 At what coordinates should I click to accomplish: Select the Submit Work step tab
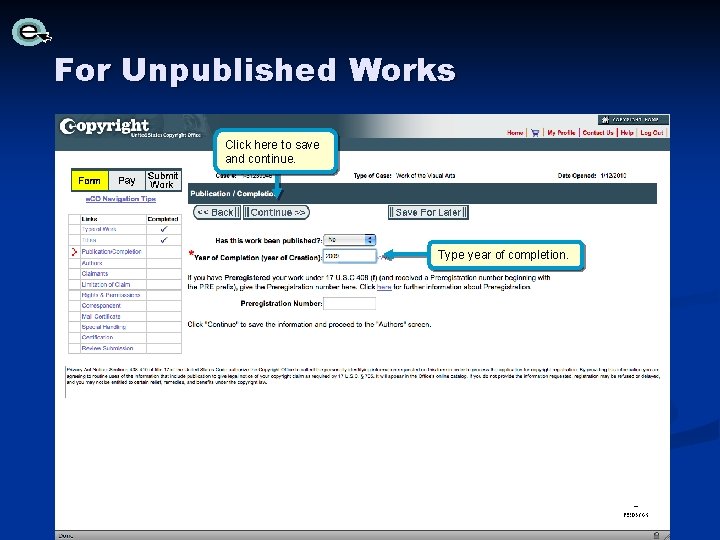point(163,180)
